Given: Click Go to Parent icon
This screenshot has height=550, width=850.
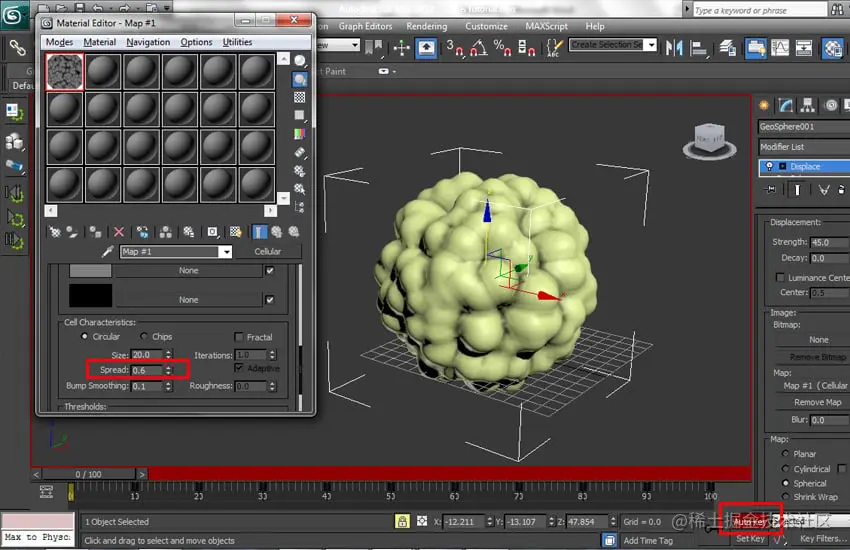Looking at the screenshot, I should (277, 232).
